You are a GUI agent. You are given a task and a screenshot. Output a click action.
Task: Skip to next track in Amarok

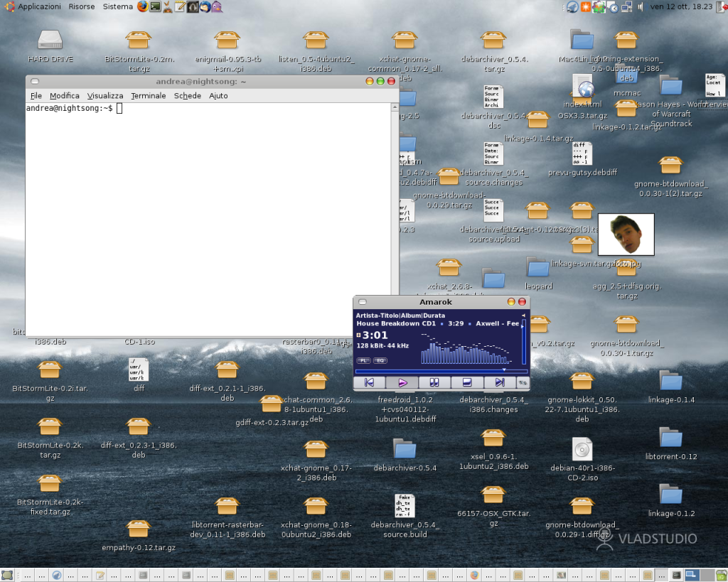coord(500,382)
